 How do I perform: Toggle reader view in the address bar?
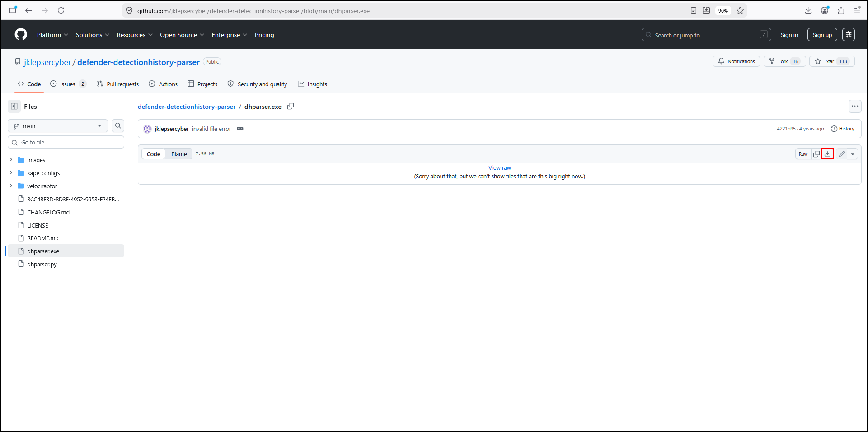[x=694, y=10]
